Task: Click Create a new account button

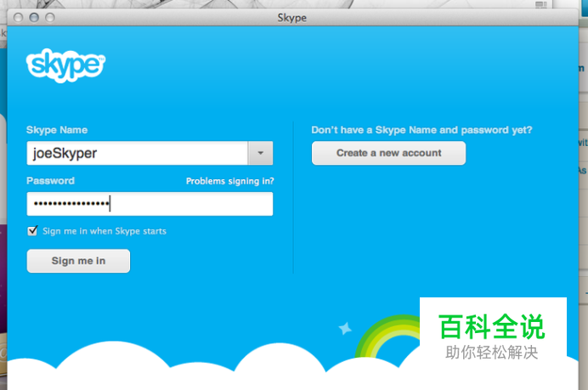Action: 388,153
